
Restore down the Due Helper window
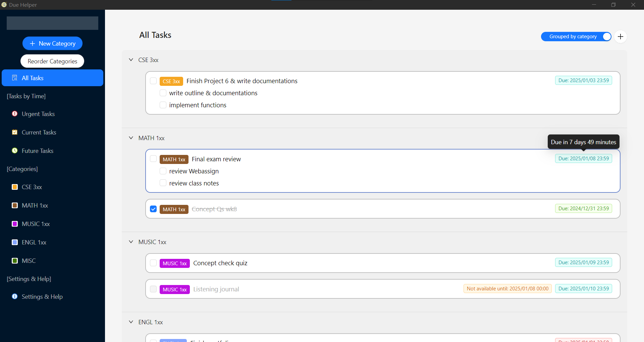coord(613,5)
